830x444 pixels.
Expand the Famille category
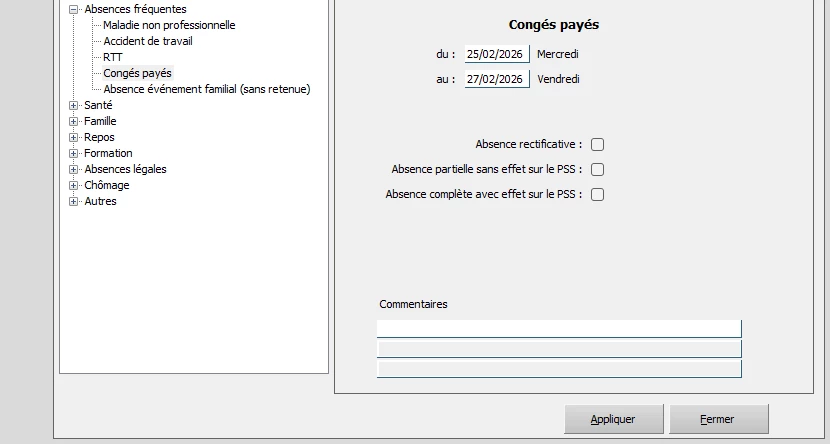click(x=74, y=121)
